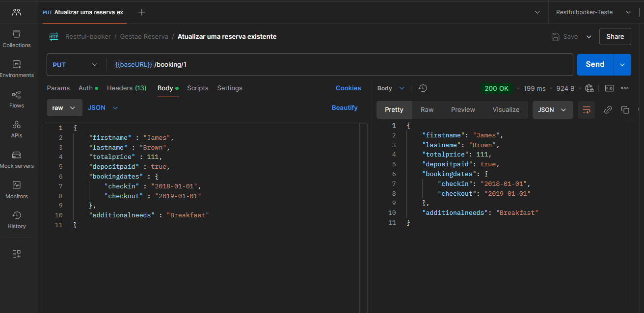This screenshot has width=644, height=313.
Task: Expand the PUT method dropdown
Action: coord(75,65)
